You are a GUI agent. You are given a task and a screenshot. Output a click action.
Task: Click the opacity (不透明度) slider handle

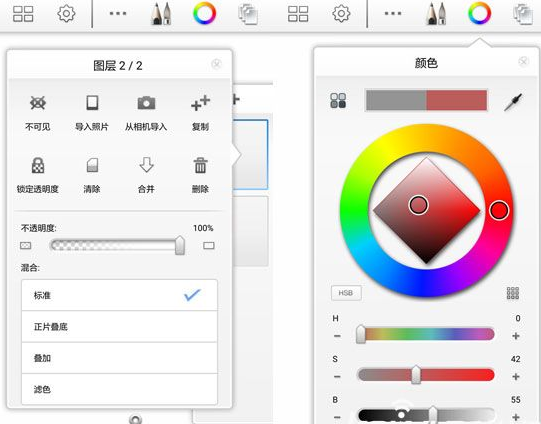coord(180,245)
